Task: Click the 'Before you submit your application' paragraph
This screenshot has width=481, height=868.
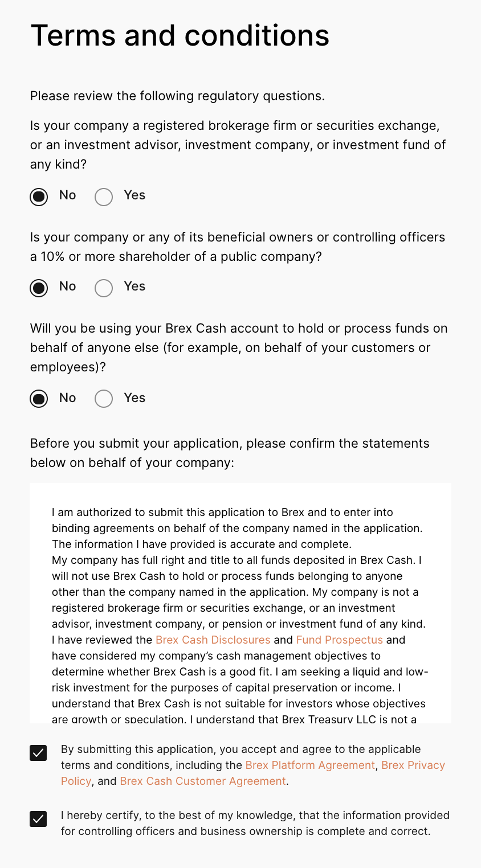Action: [x=230, y=453]
